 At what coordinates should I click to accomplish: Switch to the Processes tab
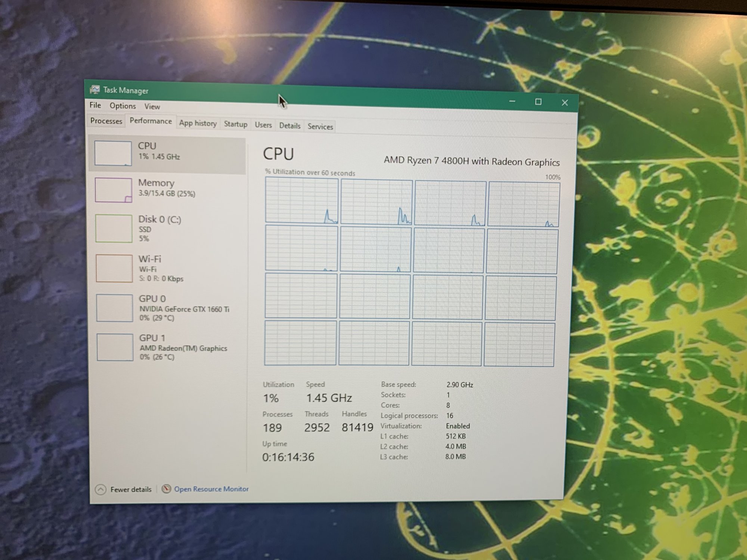point(106,121)
